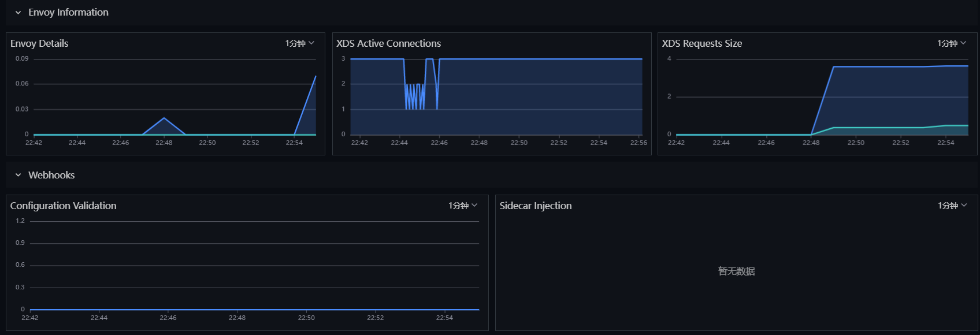Open Sidecar Injection 1分钟 interval dropdown

[x=952, y=206]
